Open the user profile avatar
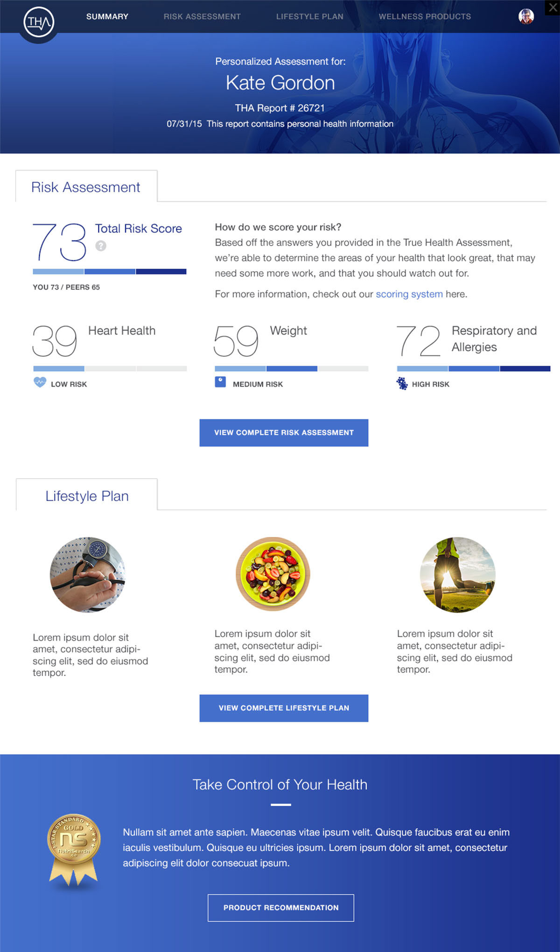The image size is (560, 952). click(526, 16)
